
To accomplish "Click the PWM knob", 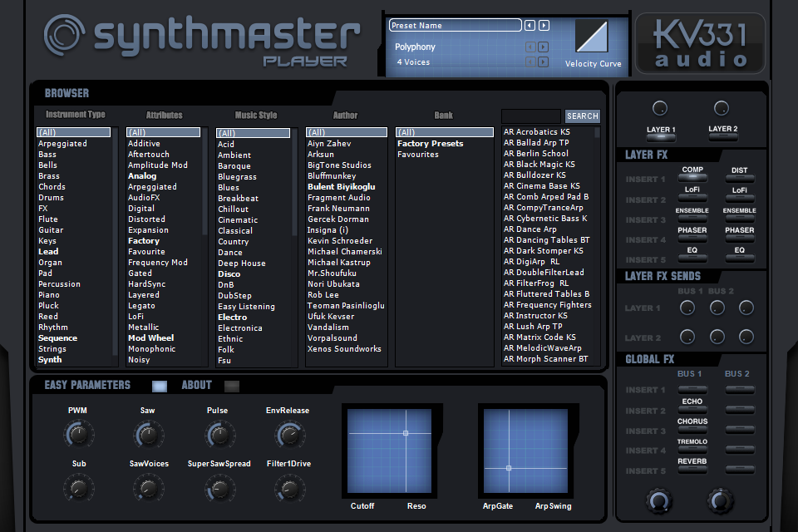I will tap(78, 434).
